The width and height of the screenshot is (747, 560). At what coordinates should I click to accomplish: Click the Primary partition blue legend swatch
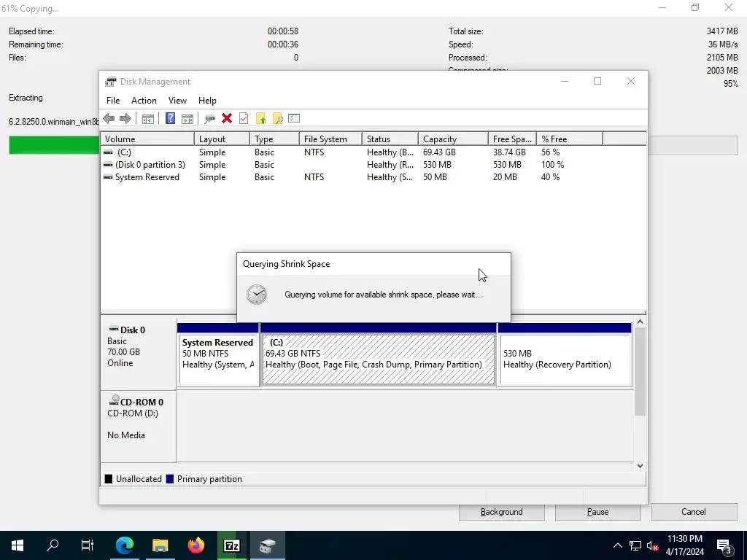tap(169, 479)
